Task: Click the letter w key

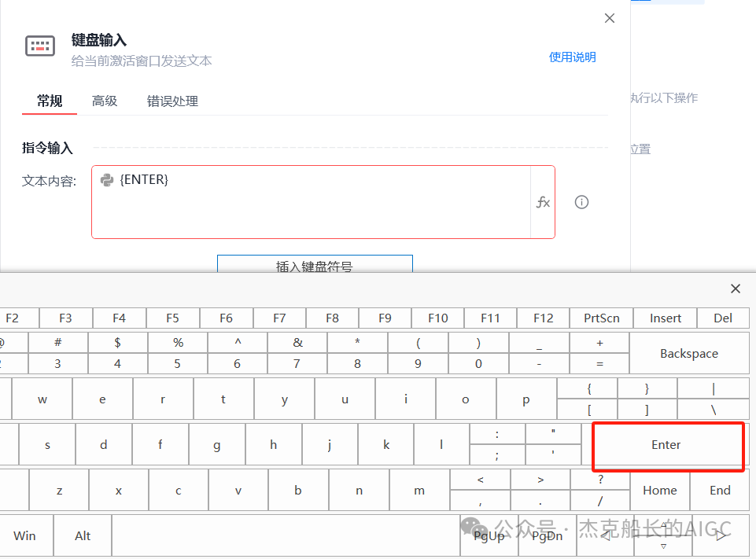Action: (42, 399)
